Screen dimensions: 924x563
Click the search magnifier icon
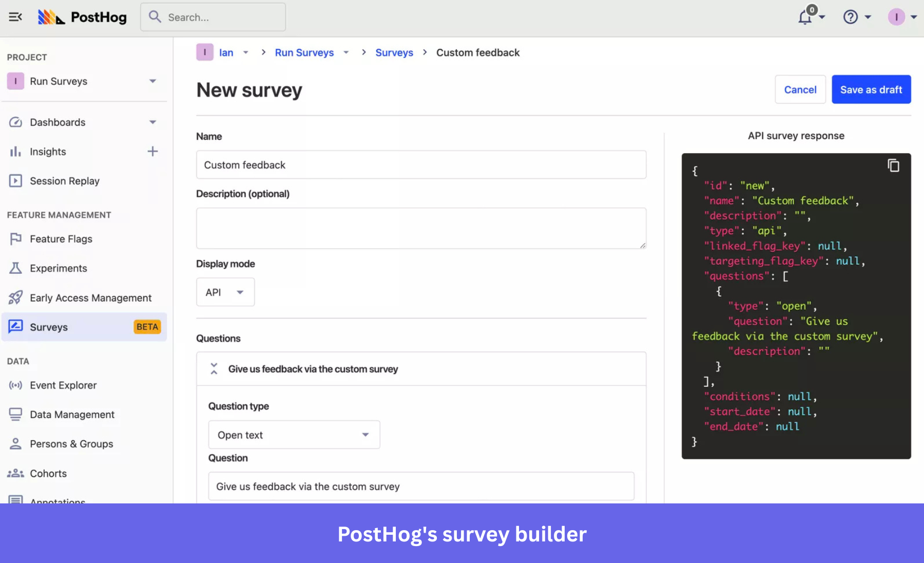tap(155, 17)
